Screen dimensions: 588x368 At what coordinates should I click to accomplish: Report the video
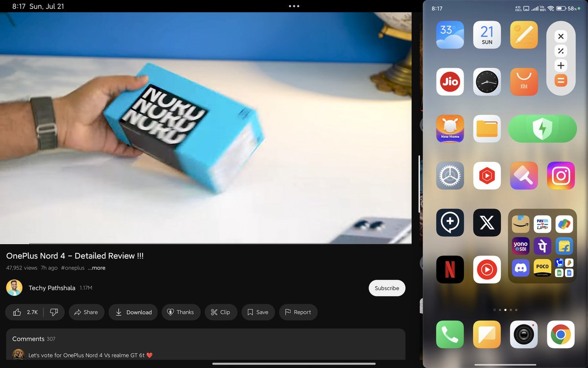298,312
